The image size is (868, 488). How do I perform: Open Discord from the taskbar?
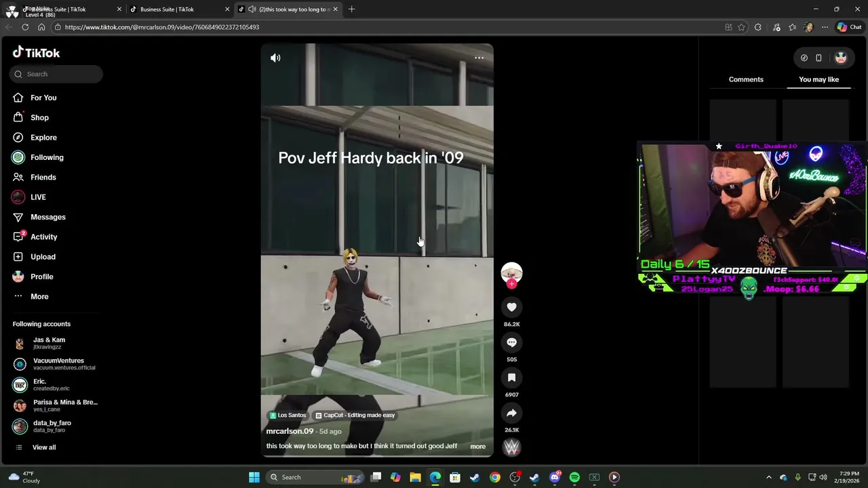click(555, 477)
